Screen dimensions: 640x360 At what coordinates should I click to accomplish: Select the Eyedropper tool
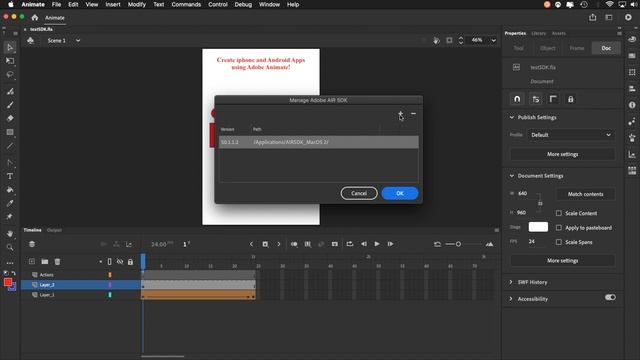pos(10,203)
